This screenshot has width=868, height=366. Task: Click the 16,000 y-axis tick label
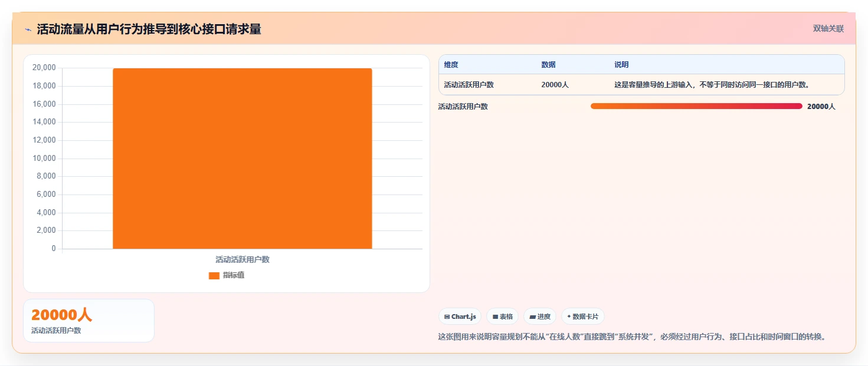tap(44, 104)
